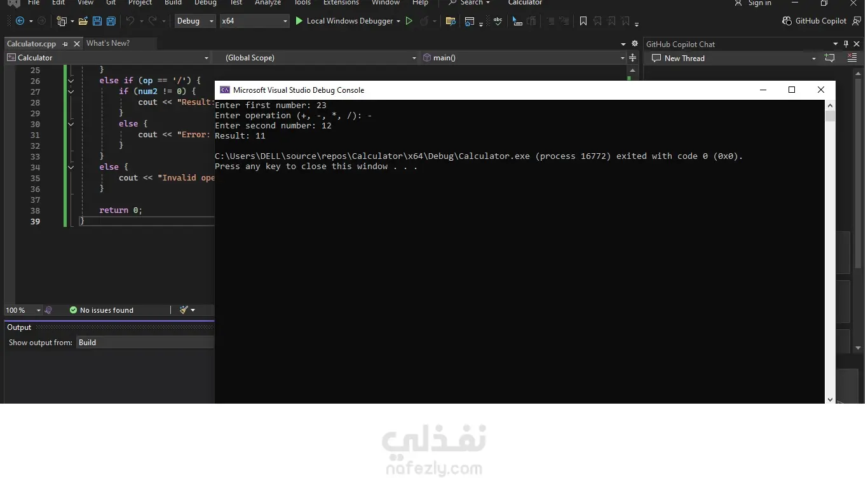Open the 100 % zoom dropdown
The image size is (868, 478).
pos(23,310)
